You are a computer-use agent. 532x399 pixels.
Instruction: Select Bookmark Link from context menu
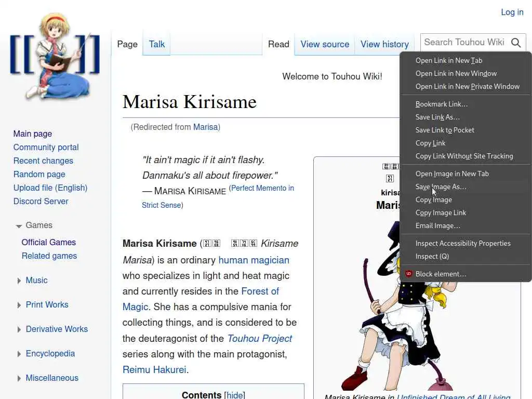coord(465,104)
